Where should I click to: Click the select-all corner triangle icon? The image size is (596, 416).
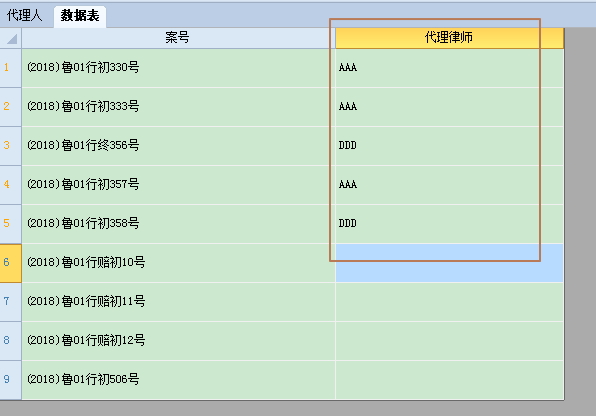(12, 39)
